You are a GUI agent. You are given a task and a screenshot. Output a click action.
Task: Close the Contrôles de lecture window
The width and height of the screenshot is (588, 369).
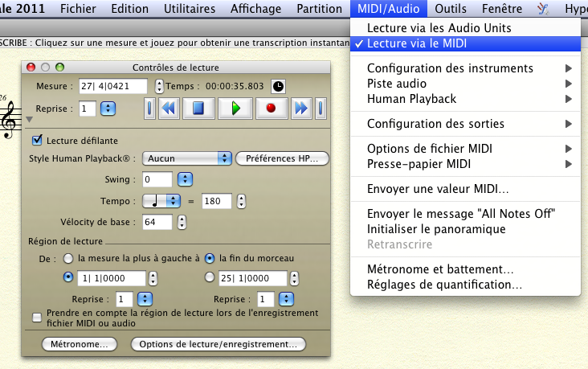coord(31,68)
